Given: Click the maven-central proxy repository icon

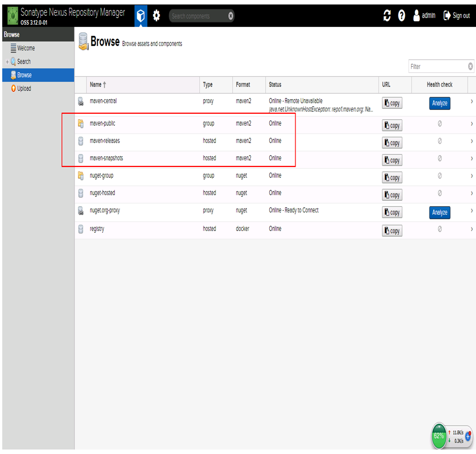Looking at the screenshot, I should coord(81,101).
